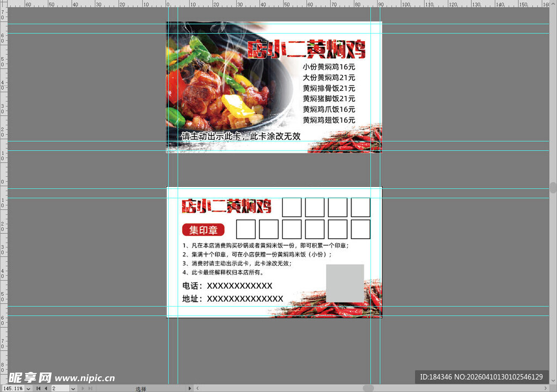Open the page list dropdown beside page field
Image resolution: width=557 pixels, height=392 pixels.
pos(73,388)
